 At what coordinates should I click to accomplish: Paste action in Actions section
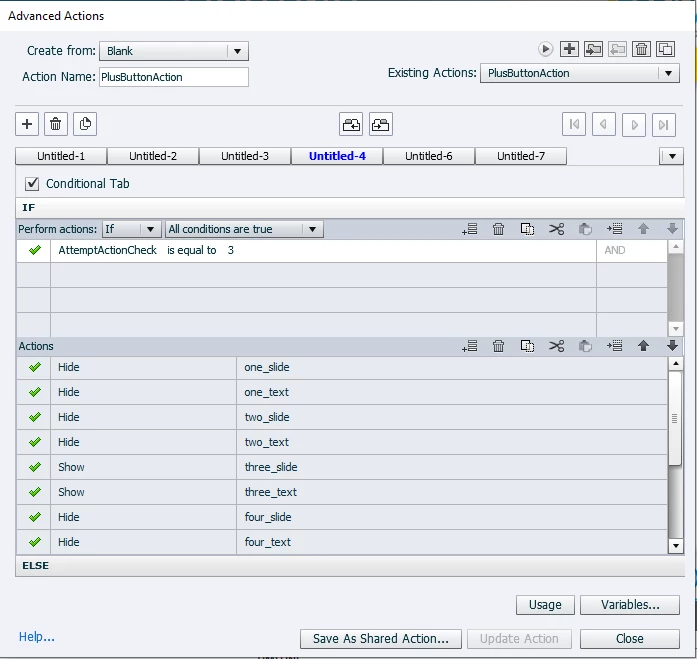click(585, 346)
